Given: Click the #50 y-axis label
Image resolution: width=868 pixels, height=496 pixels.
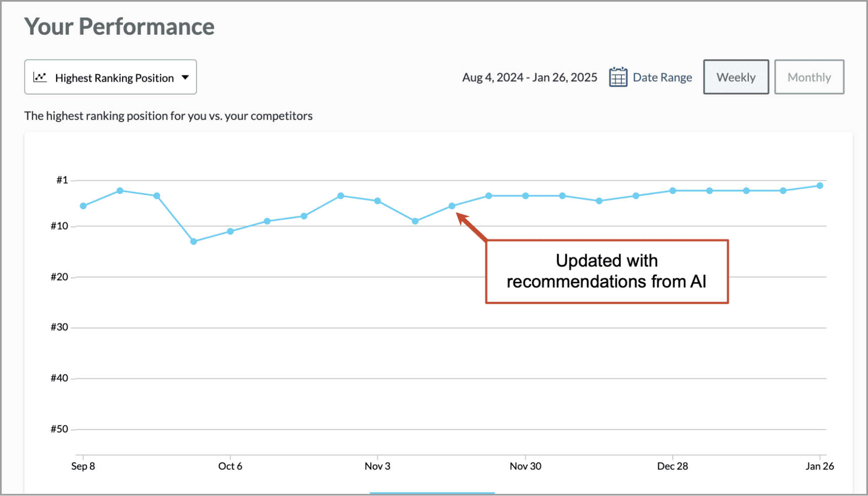Looking at the screenshot, I should 59,429.
